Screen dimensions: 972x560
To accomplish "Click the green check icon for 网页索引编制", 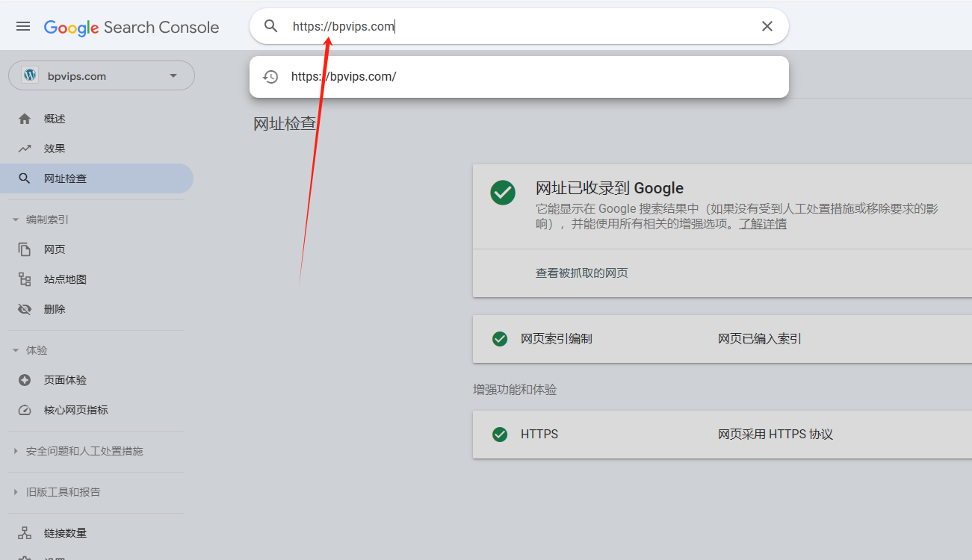I will 500,339.
